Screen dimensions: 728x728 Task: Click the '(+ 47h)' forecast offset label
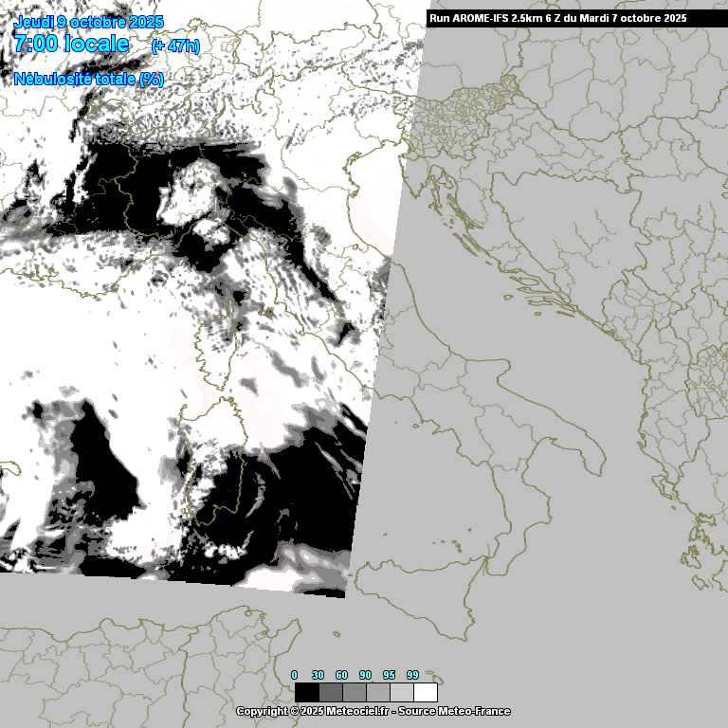175,45
